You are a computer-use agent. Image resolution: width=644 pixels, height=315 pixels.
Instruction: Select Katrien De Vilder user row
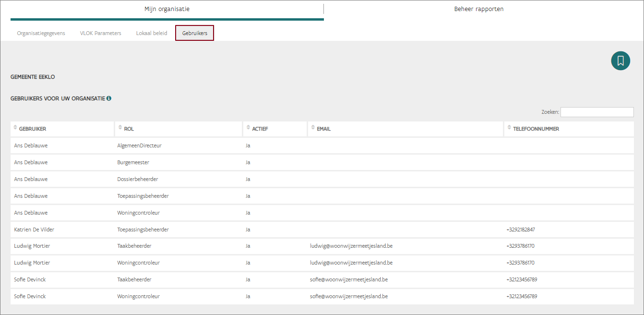35,230
